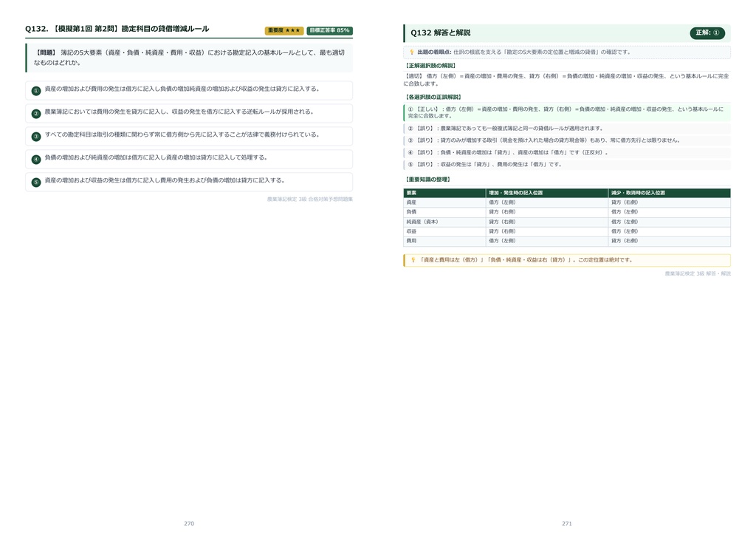Click the Q132 解答と解説 header

tap(567, 33)
